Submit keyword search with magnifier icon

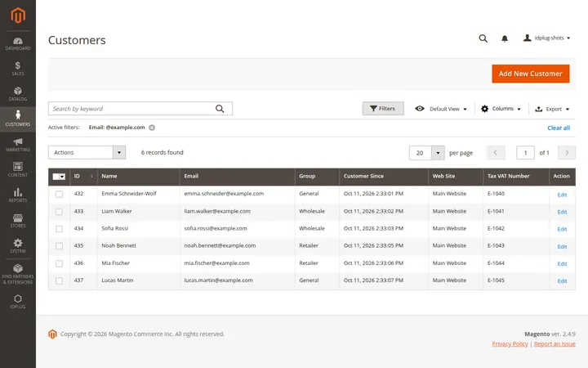pos(220,109)
